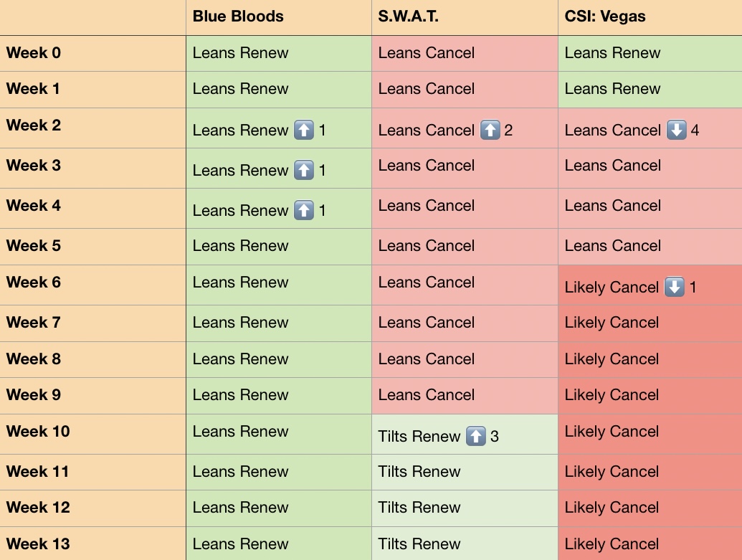
Task: Select the Week 13 row header
Action: coord(92,544)
